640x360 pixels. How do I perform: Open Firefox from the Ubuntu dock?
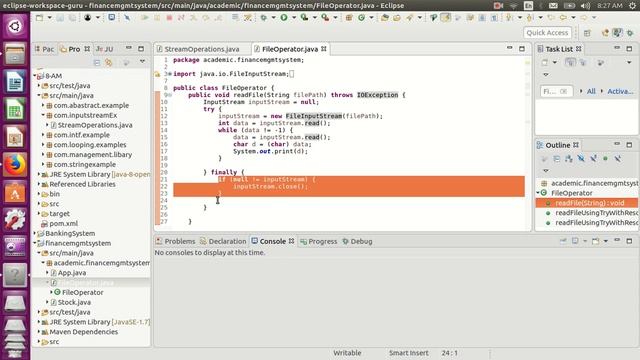[x=15, y=165]
